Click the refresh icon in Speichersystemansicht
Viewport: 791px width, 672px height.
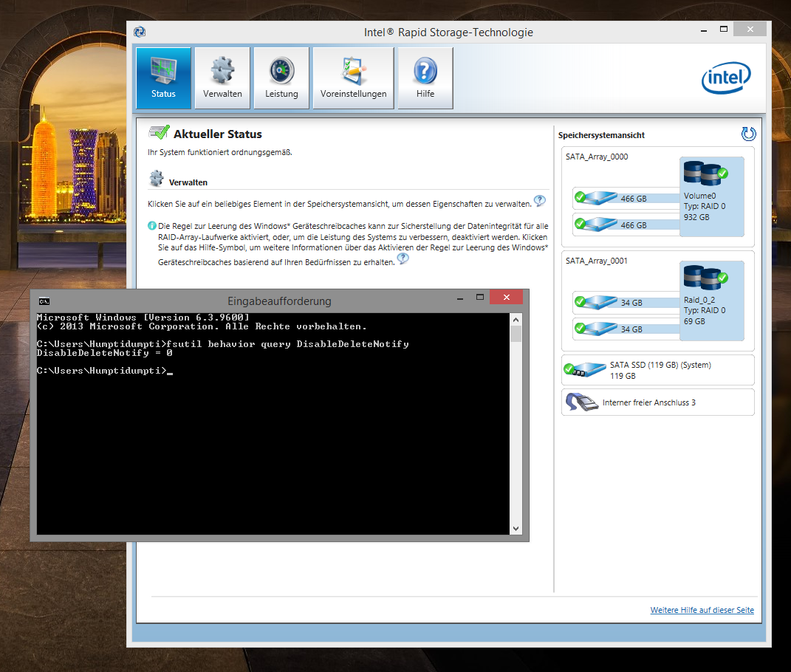749,134
